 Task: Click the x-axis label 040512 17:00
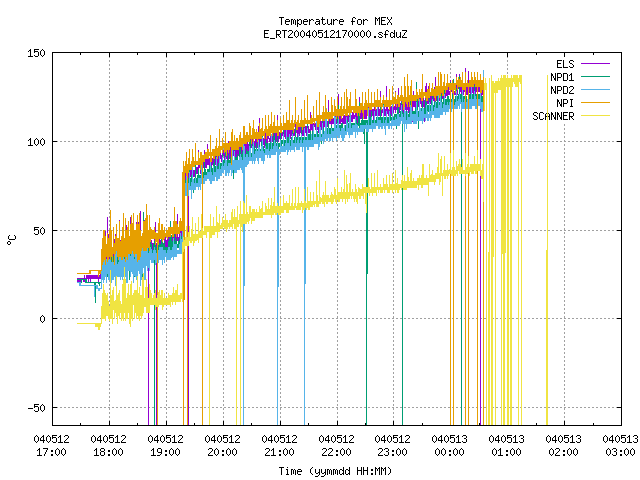pyautogui.click(x=51, y=445)
